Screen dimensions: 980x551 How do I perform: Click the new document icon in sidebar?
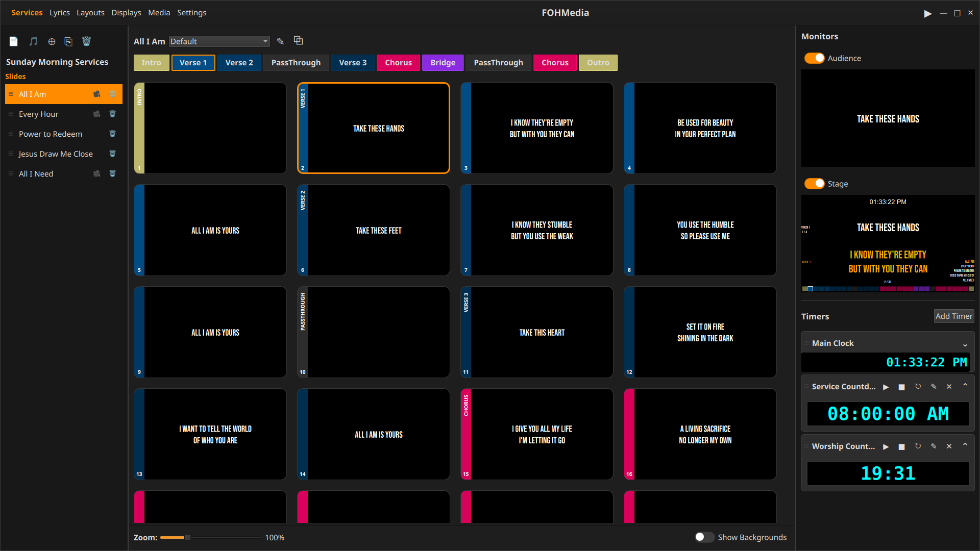coord(14,41)
